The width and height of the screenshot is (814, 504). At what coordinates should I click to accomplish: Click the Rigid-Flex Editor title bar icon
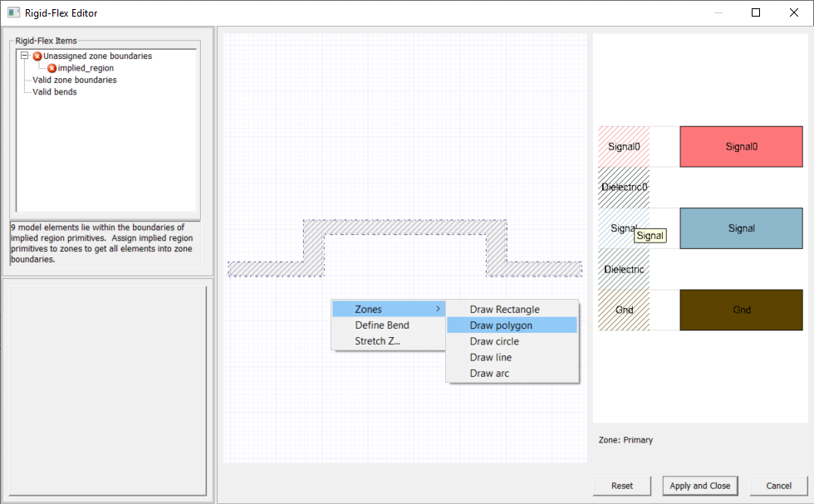[x=13, y=12]
